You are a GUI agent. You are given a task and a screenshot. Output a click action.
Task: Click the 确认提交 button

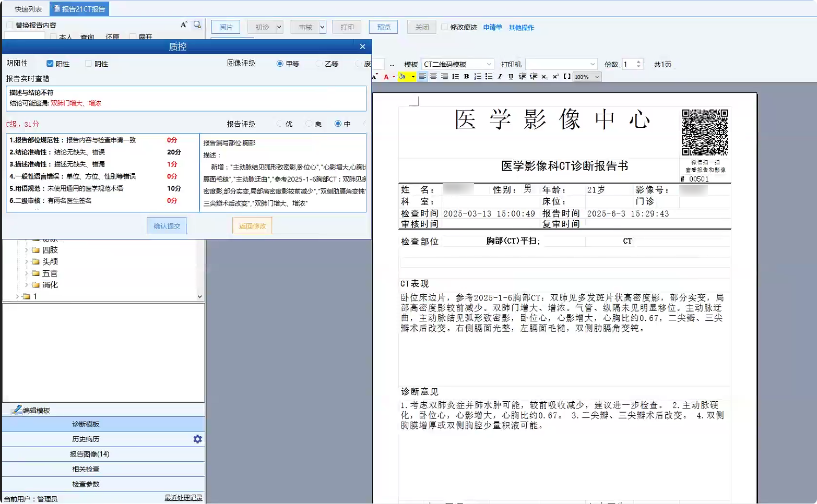pyautogui.click(x=167, y=226)
